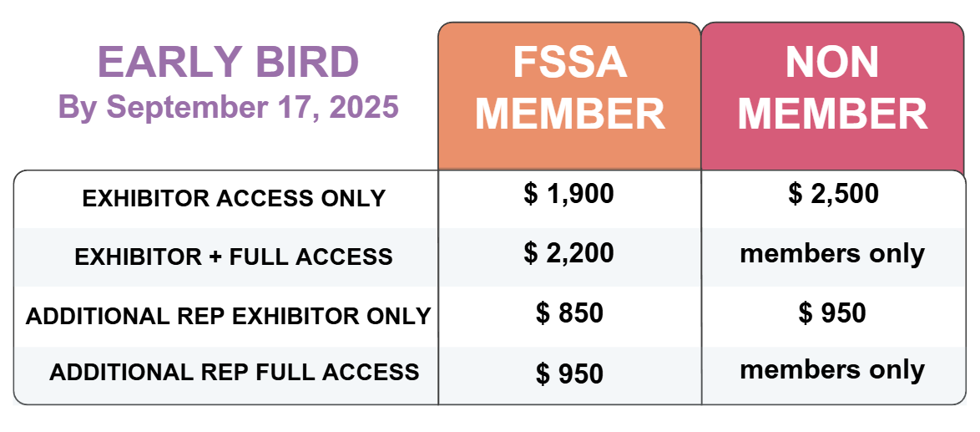Click members only in Exhibitor + Full Access row

click(x=832, y=255)
